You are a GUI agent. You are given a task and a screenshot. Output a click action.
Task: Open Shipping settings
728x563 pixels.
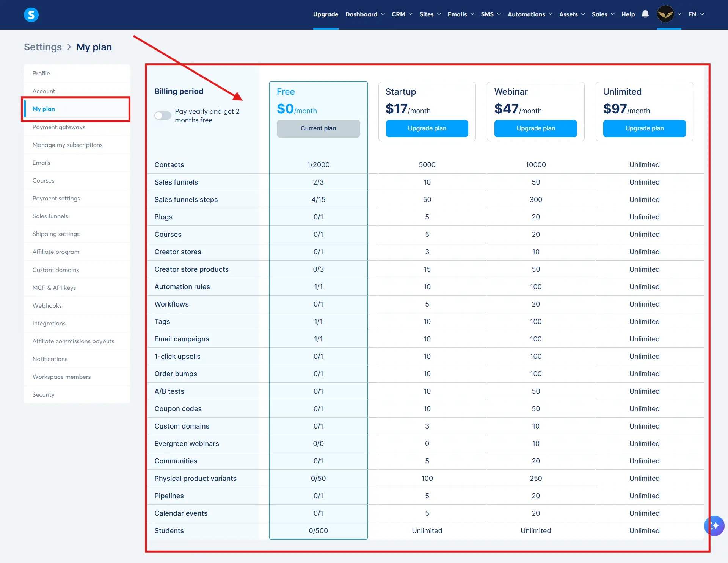pos(77,234)
